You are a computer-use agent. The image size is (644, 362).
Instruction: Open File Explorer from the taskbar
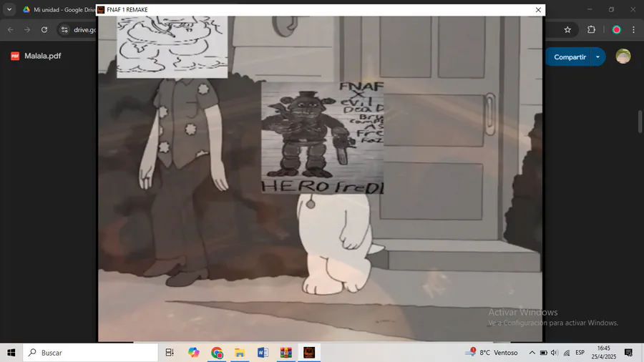[240, 353]
